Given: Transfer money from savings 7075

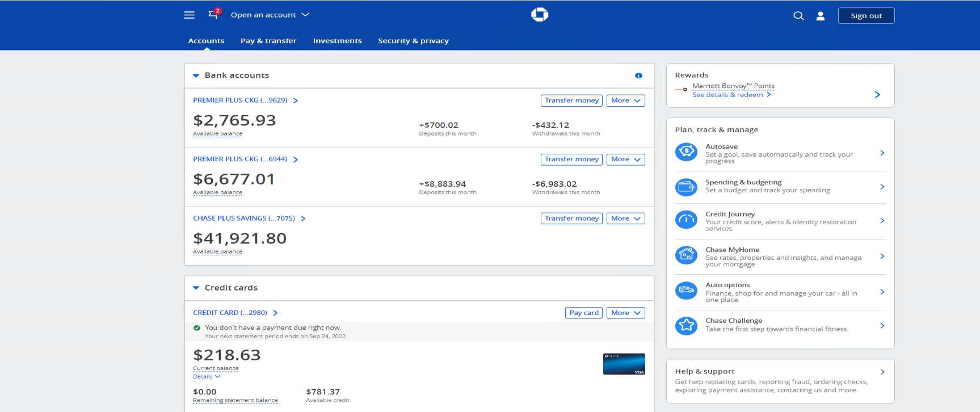Looking at the screenshot, I should 571,218.
